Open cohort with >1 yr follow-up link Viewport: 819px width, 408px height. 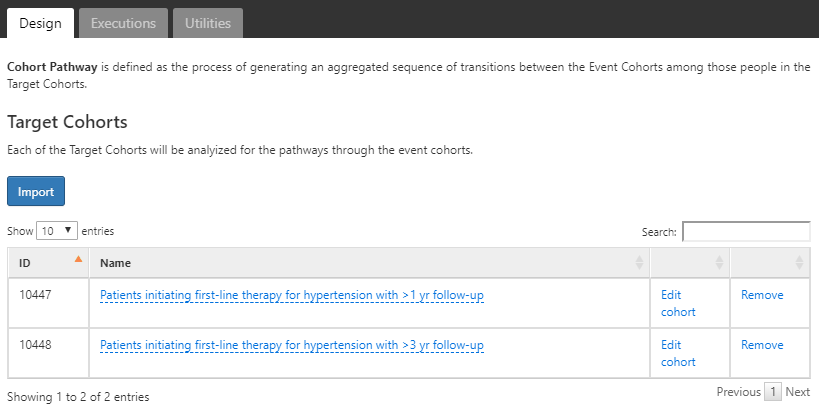[291, 295]
